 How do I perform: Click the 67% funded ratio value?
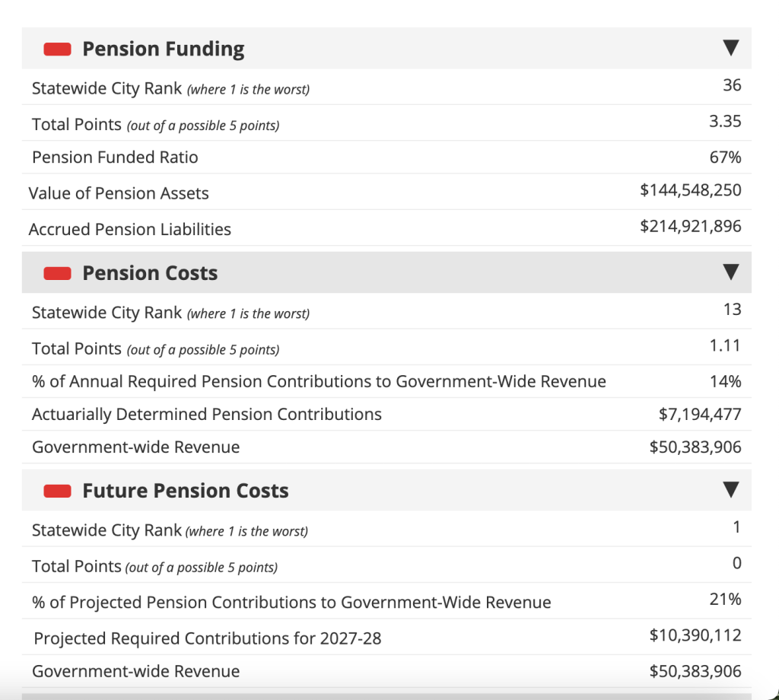point(724,157)
